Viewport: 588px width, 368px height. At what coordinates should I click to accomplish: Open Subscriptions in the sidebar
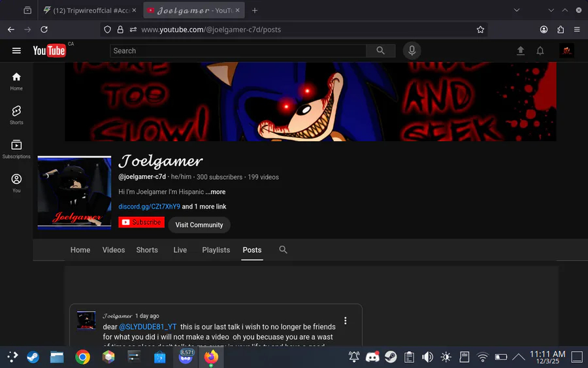[16, 149]
